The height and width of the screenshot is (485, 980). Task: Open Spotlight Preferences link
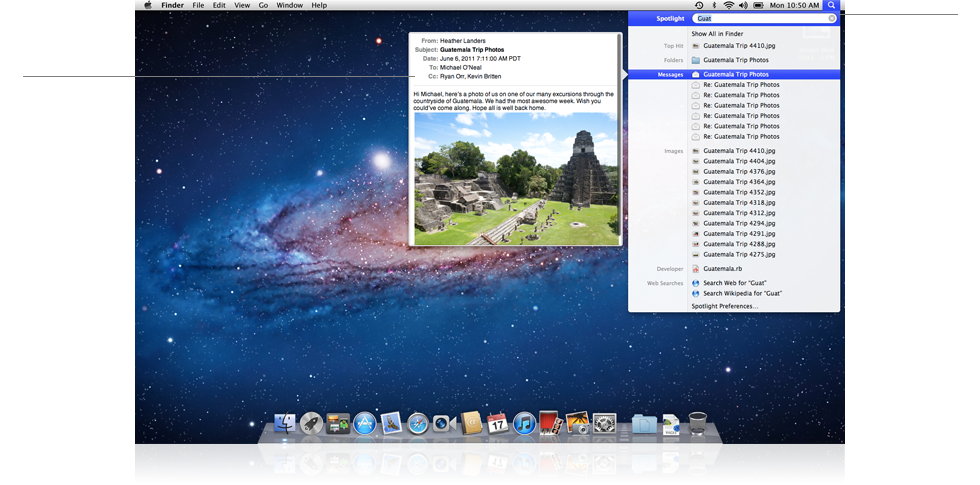click(724, 306)
